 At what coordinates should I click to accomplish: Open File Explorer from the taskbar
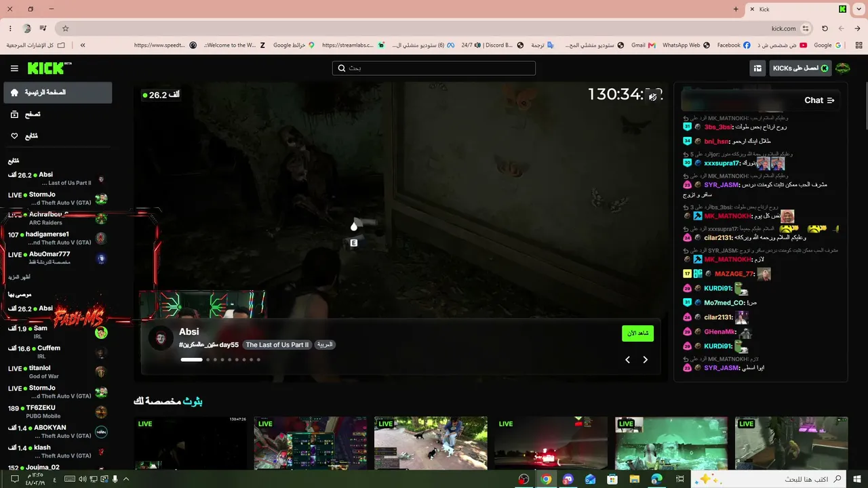point(635,479)
